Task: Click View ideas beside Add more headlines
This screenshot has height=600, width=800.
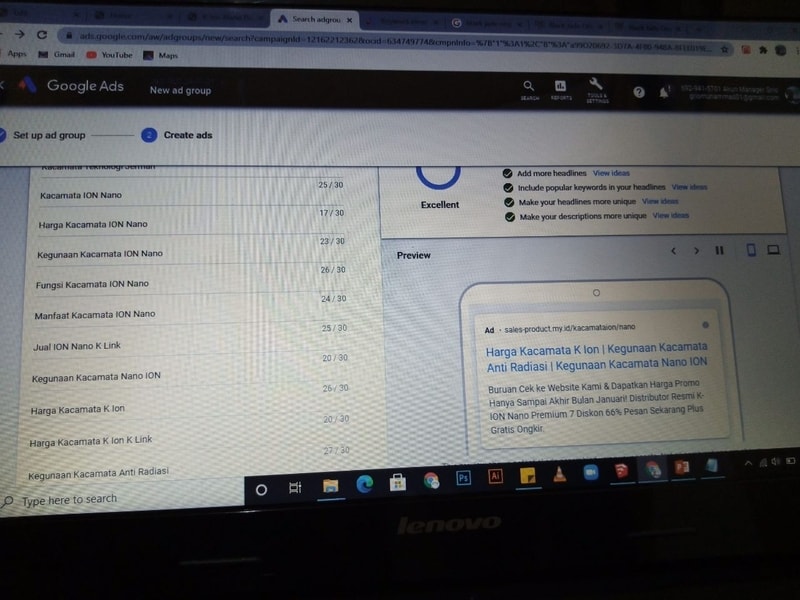Action: point(611,173)
